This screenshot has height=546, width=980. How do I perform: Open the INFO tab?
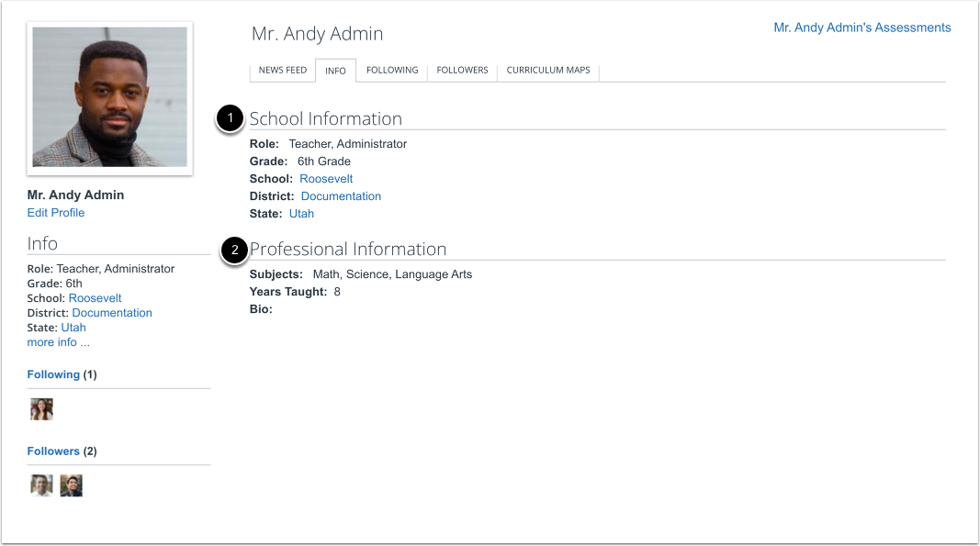tap(335, 70)
